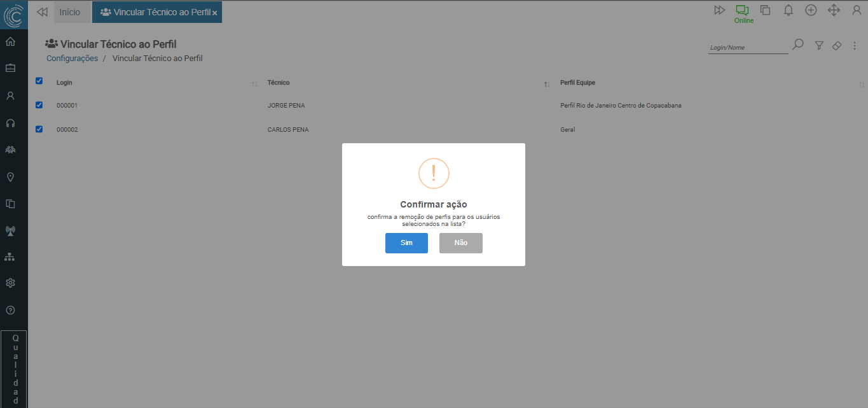Open the headset support icon in sidebar
This screenshot has height=408, width=868.
tap(10, 123)
